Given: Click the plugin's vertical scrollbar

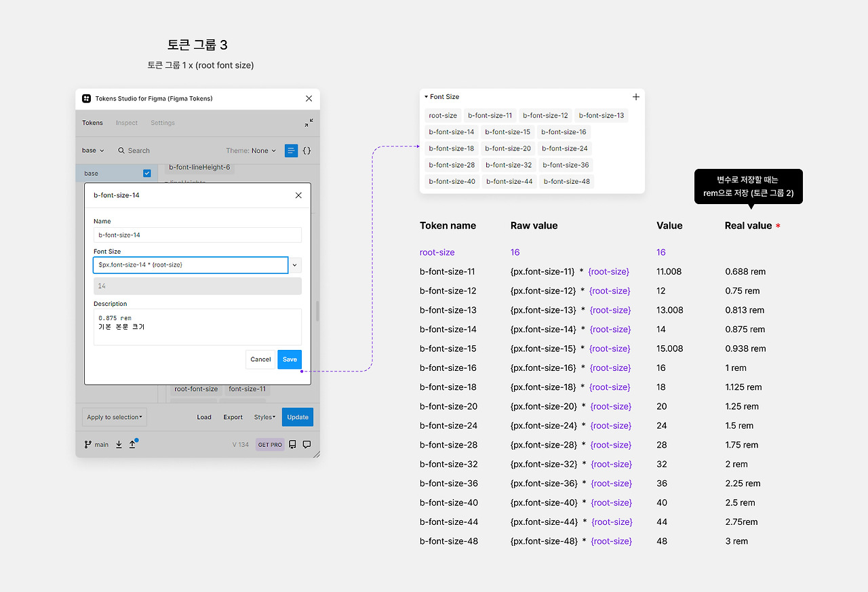Looking at the screenshot, I should click(317, 311).
